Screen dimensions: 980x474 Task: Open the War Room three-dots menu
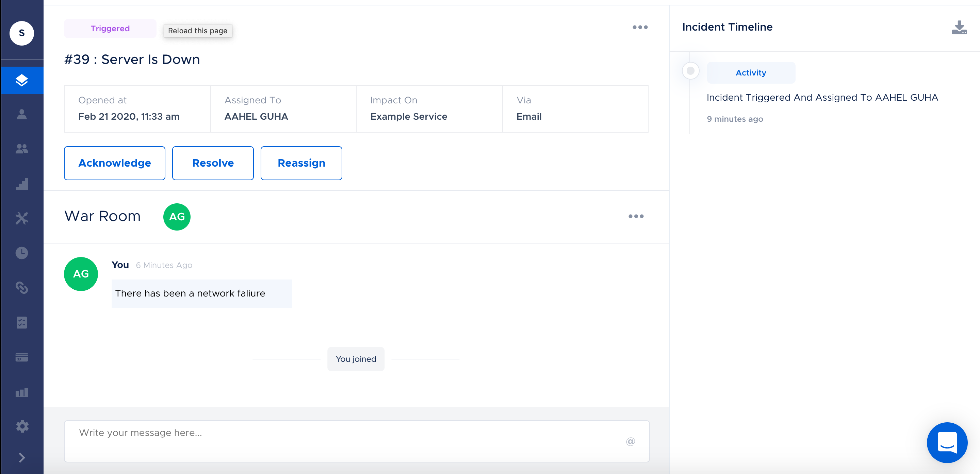click(x=636, y=216)
